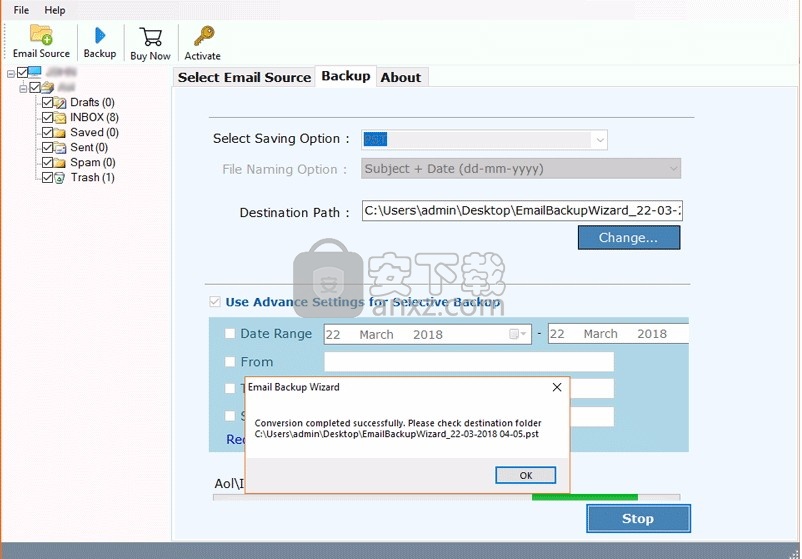Screen dimensions: 802x559
Task: Click the Destination Path field
Action: tap(522, 210)
